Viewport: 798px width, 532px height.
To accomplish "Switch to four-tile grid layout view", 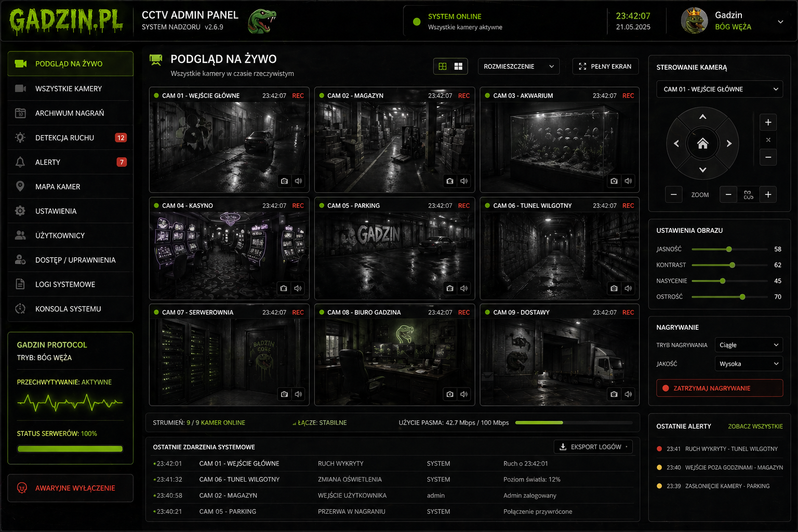I will [458, 66].
